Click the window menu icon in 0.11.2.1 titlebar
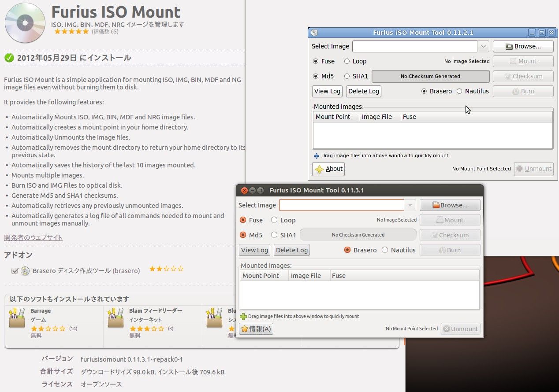The height and width of the screenshot is (392, 559). point(314,33)
